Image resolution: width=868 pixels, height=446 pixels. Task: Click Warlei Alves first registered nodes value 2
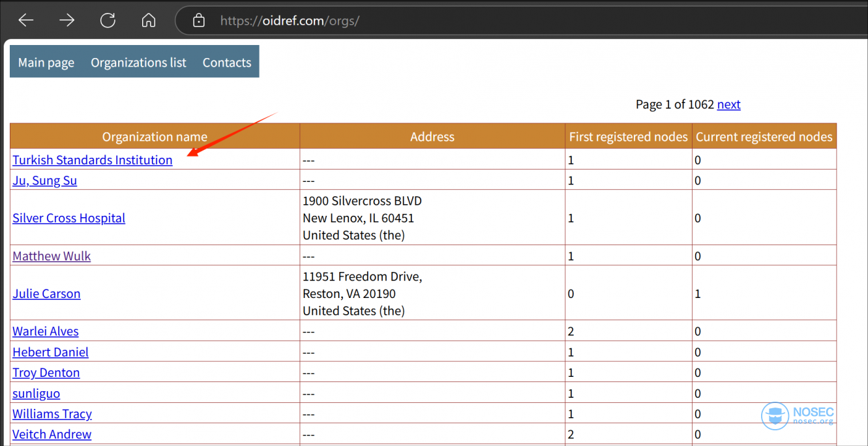(571, 331)
